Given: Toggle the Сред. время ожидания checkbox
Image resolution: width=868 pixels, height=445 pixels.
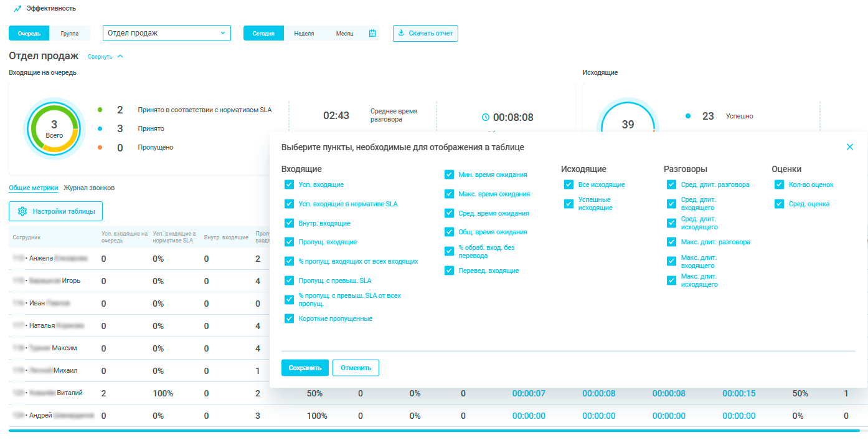Looking at the screenshot, I should [x=449, y=213].
